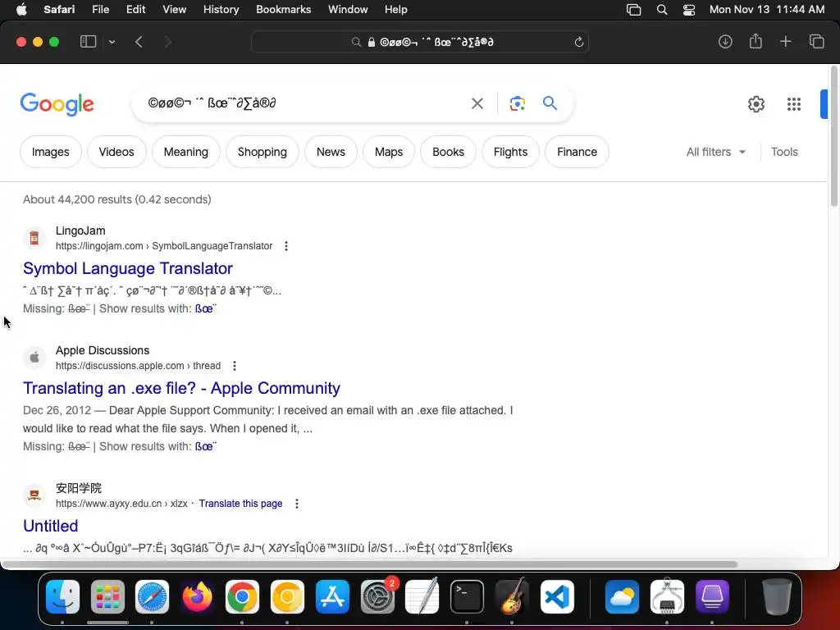Switch to Videos results
This screenshot has width=840, height=630.
tap(116, 152)
